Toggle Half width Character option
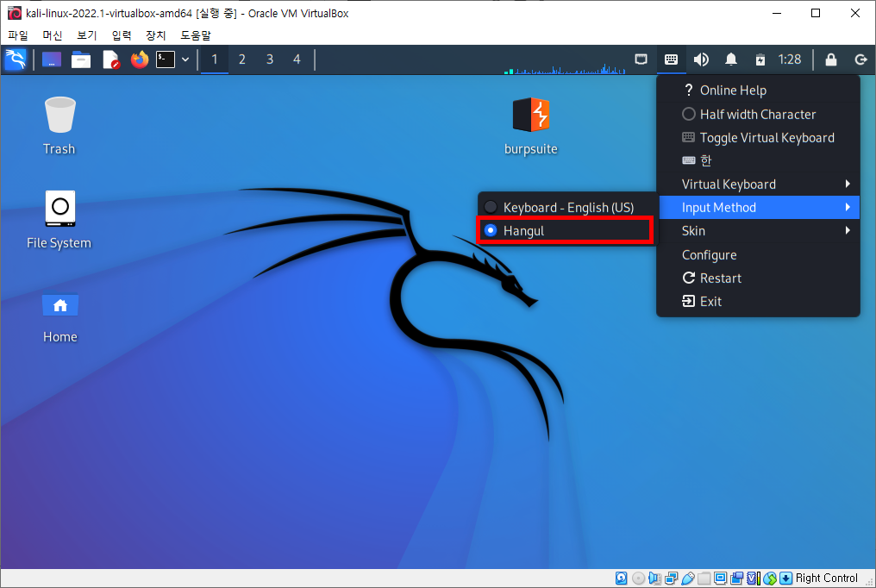 tap(758, 115)
